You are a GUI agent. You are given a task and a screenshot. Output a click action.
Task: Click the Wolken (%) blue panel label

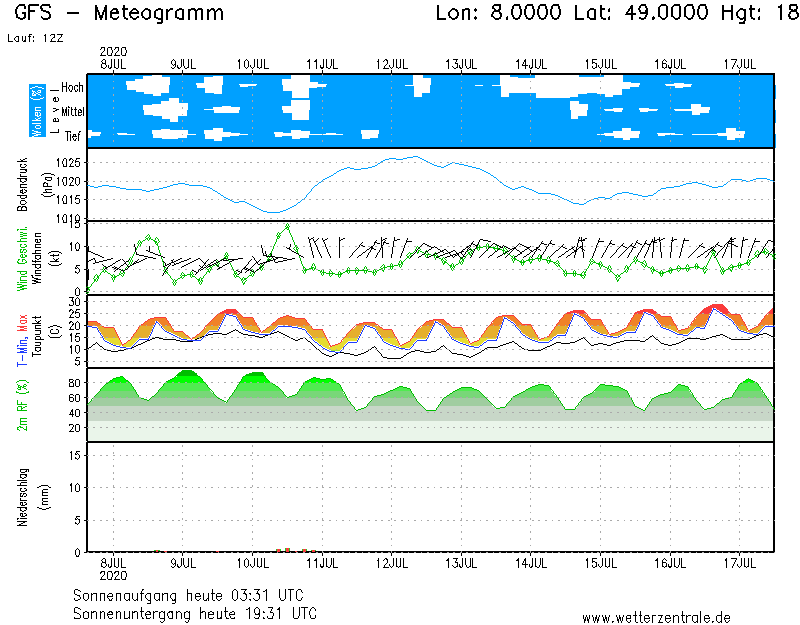pyautogui.click(x=37, y=110)
